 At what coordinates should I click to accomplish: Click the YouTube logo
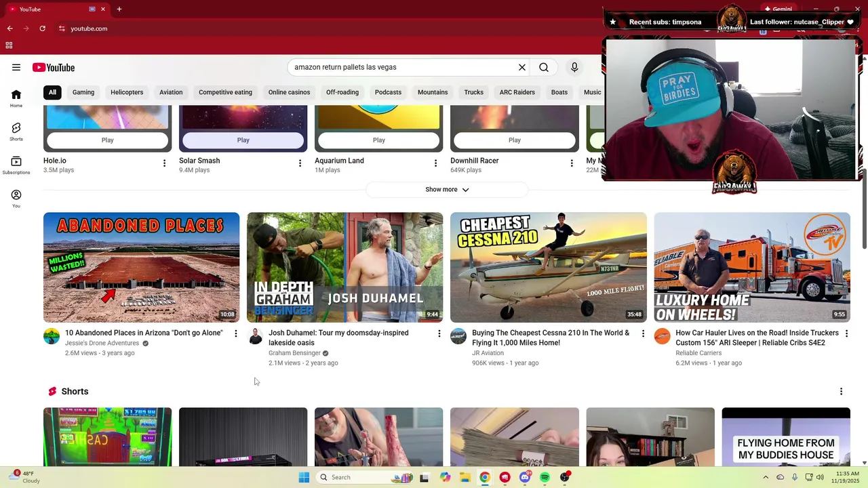coord(54,67)
